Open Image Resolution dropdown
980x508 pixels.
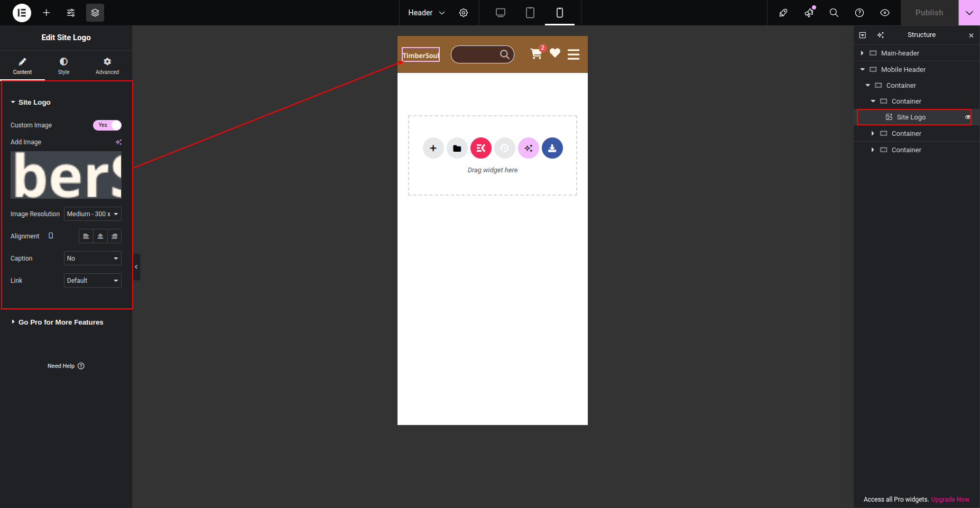pos(93,214)
